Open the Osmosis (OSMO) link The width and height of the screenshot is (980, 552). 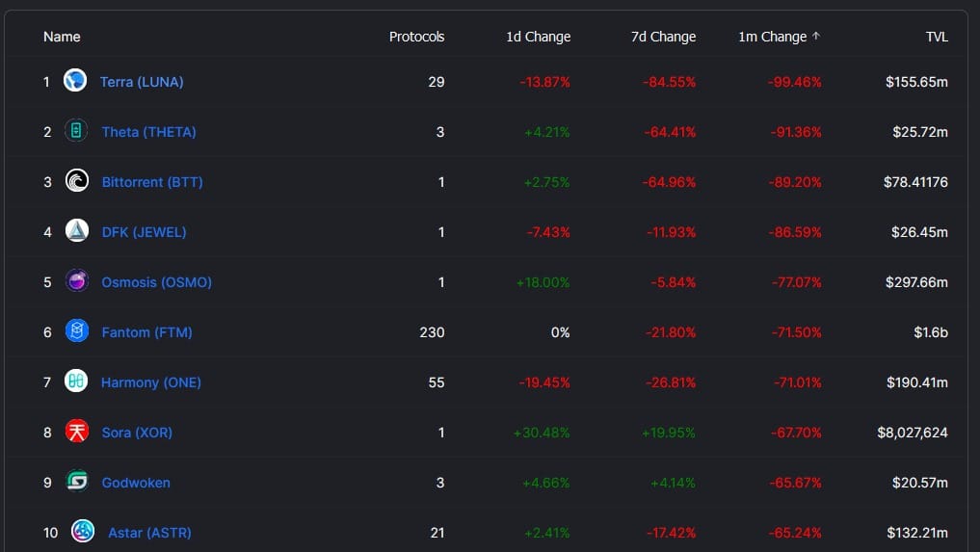click(157, 282)
